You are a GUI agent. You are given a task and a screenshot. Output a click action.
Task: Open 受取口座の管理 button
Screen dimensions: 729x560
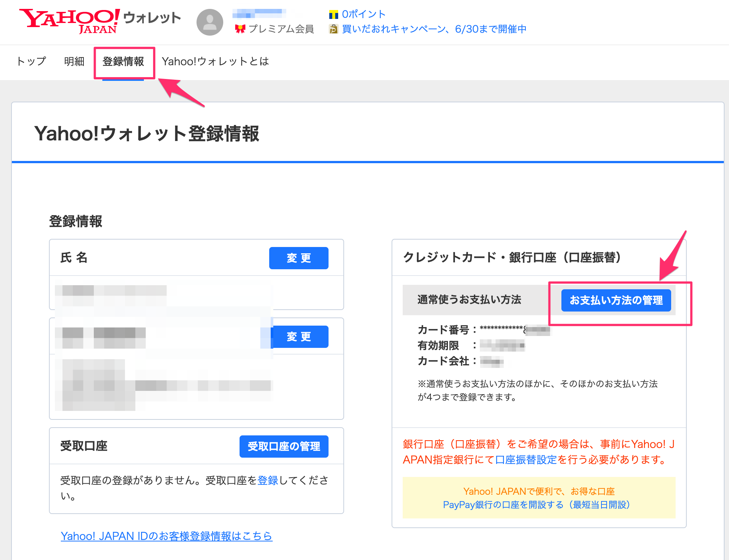point(284,447)
